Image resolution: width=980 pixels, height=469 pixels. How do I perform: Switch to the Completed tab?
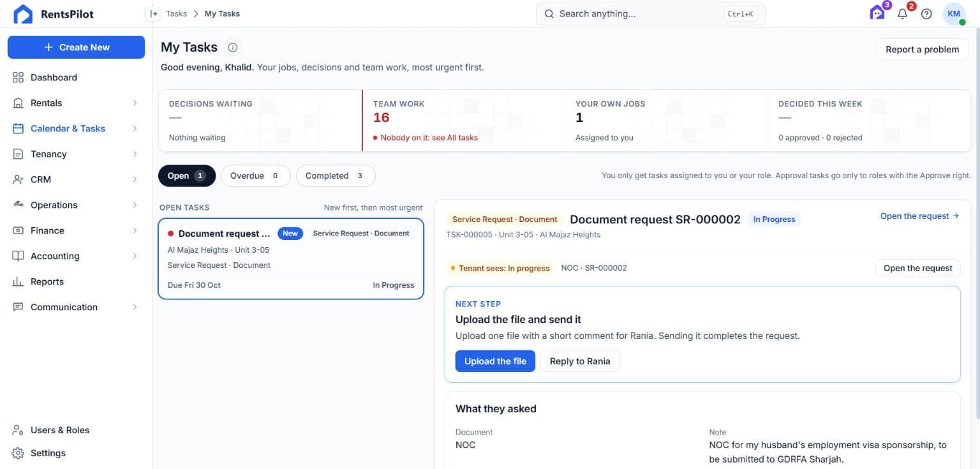[x=336, y=175]
